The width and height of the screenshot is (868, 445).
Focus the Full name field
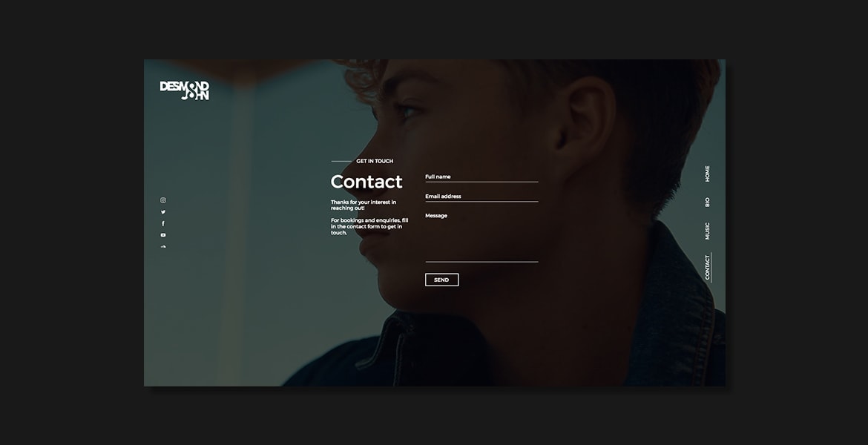481,177
